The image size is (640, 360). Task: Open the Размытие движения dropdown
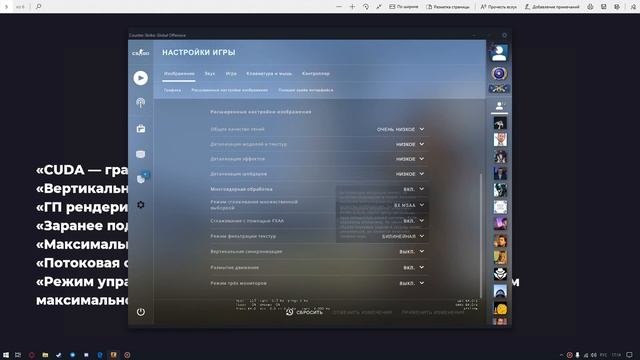coord(413,267)
